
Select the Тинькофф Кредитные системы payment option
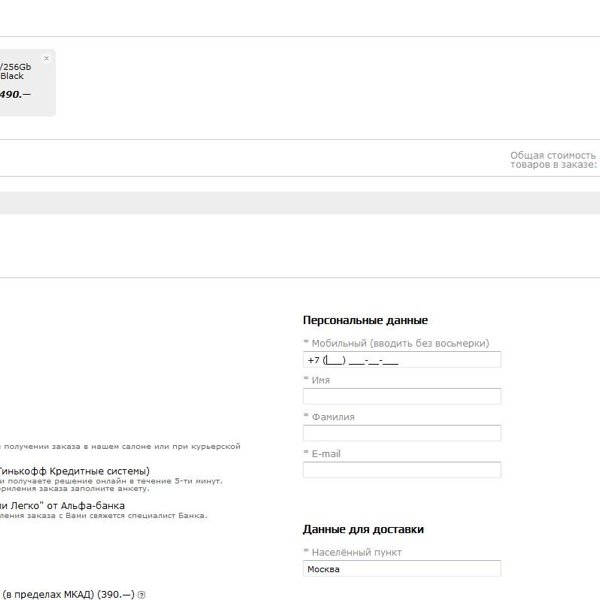(x=75, y=471)
